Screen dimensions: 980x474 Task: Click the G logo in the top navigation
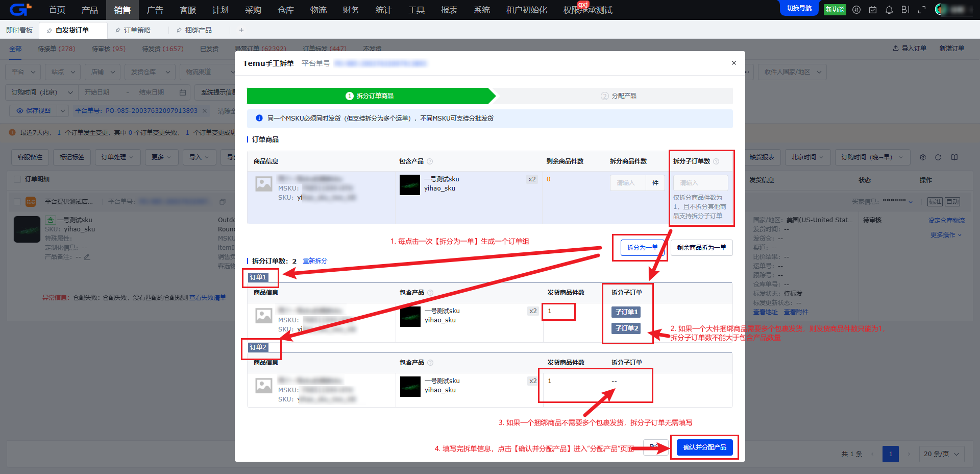(20, 9)
